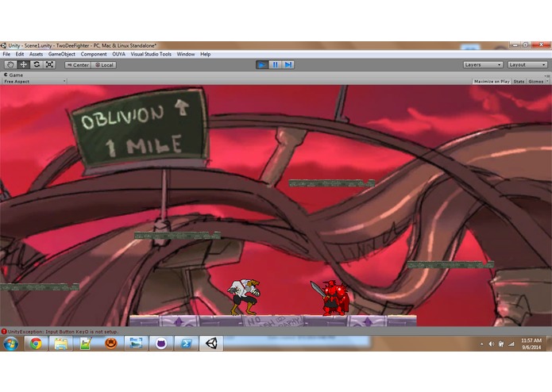Open File Explorer from taskbar

click(61, 344)
